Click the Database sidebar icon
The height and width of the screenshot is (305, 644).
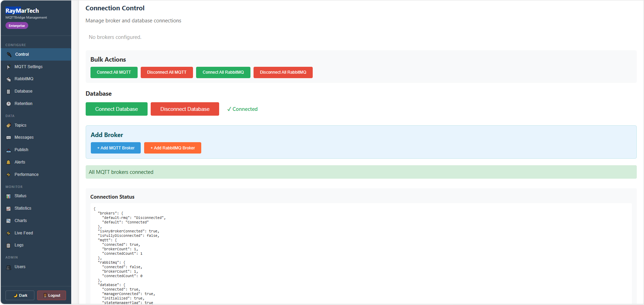(x=9, y=91)
